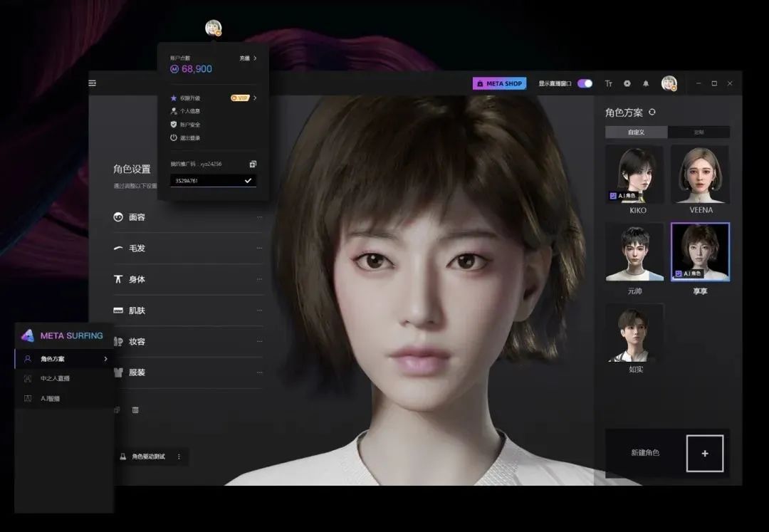
Task: Copy the promo code xyz24256 with the copy icon
Action: 252,164
